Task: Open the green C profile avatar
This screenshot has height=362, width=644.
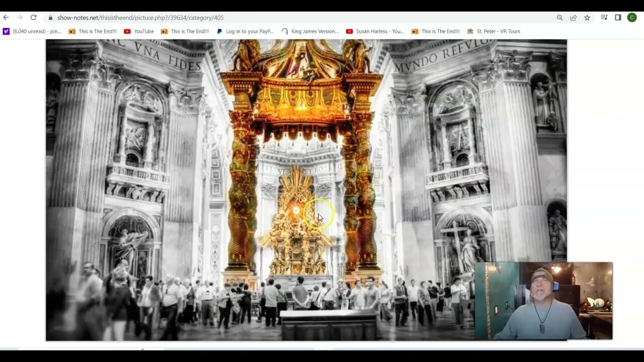Action: (x=632, y=18)
